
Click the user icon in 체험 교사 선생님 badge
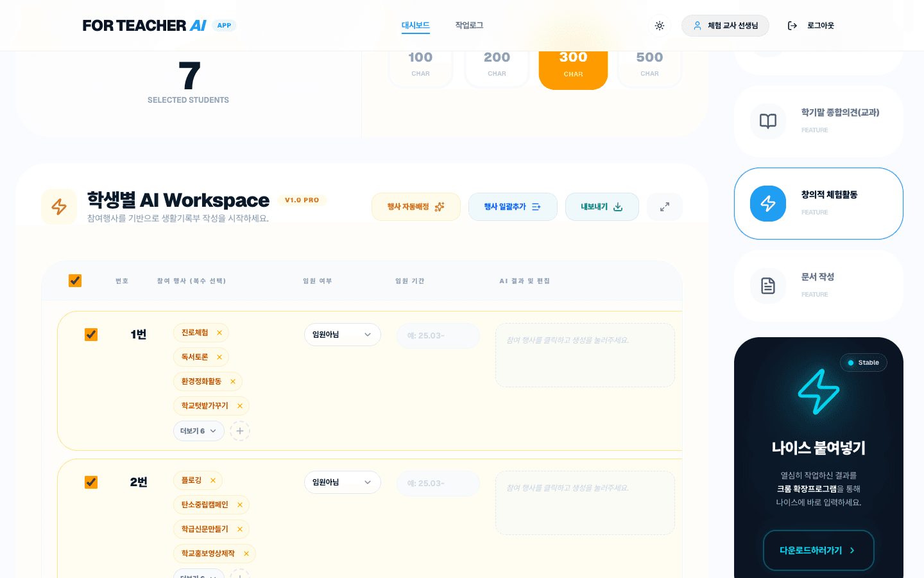(697, 26)
